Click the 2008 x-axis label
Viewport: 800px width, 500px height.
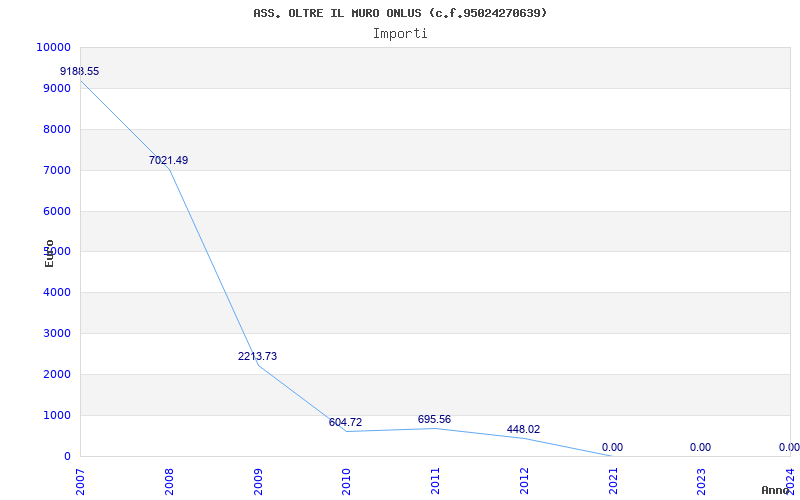pos(169,481)
